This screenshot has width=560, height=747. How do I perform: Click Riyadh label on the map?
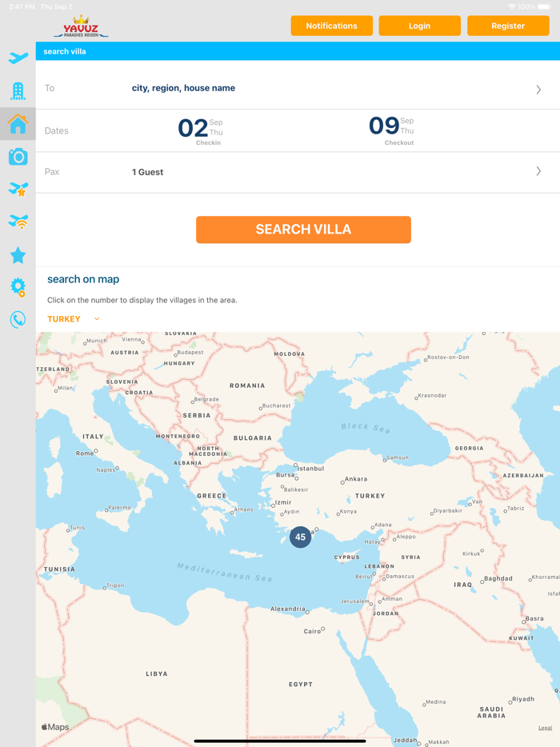tap(523, 699)
